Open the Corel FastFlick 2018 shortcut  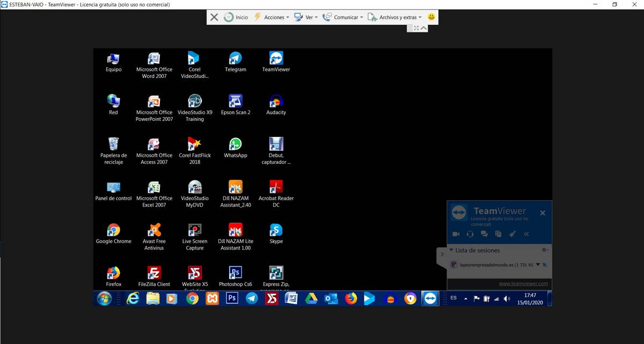click(194, 151)
